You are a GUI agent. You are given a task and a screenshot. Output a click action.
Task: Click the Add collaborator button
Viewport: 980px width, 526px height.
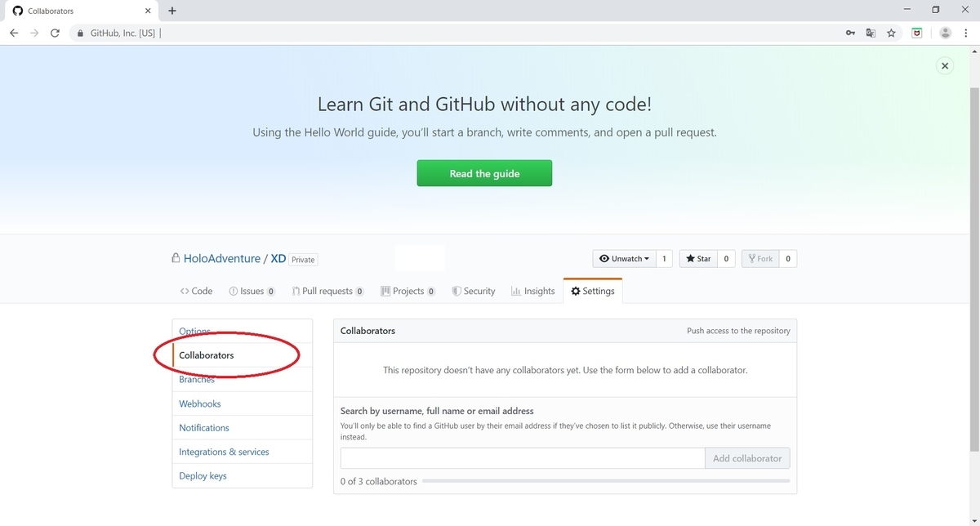click(747, 458)
